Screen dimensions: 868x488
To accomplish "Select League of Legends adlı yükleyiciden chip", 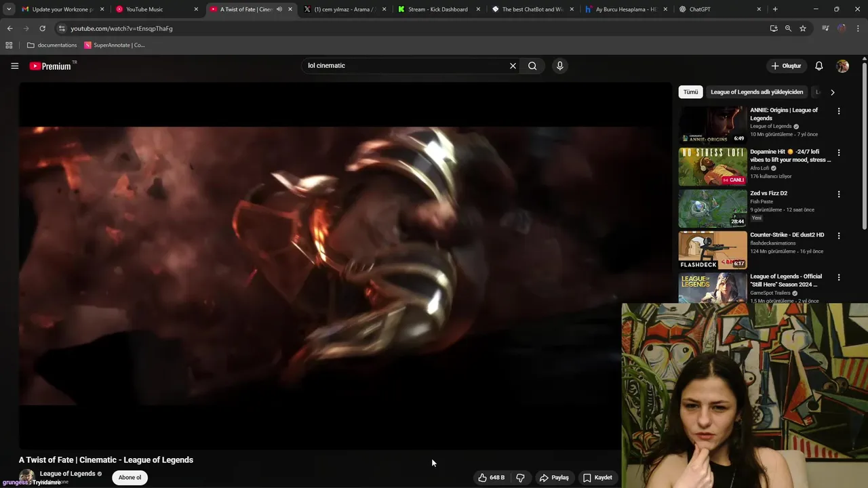I will tap(757, 92).
